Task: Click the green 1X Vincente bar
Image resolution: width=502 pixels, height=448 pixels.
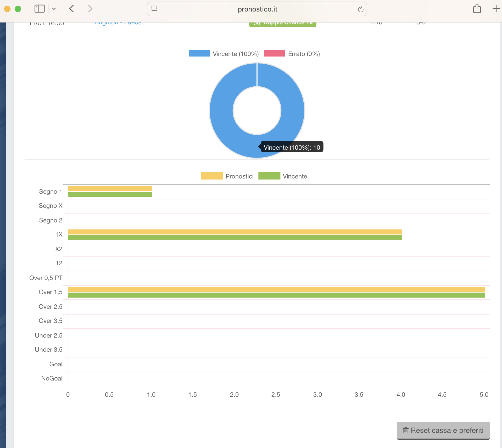Action: (x=235, y=238)
